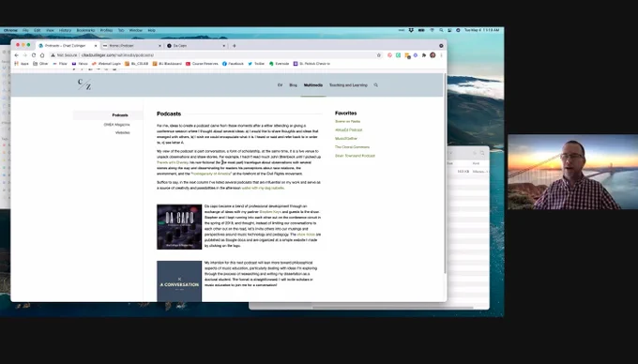Viewport: 638px width, 364px height.
Task: Open the CV page in site navigation
Action: pos(280,85)
